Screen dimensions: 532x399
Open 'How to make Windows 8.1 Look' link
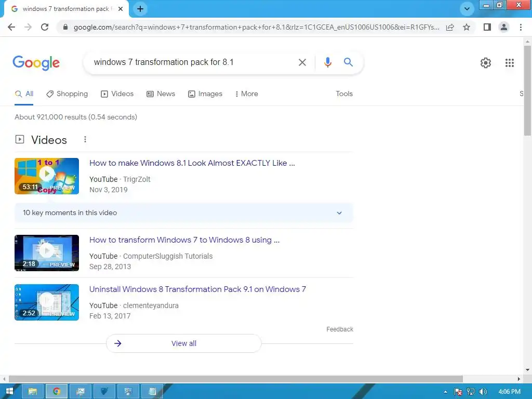point(192,163)
